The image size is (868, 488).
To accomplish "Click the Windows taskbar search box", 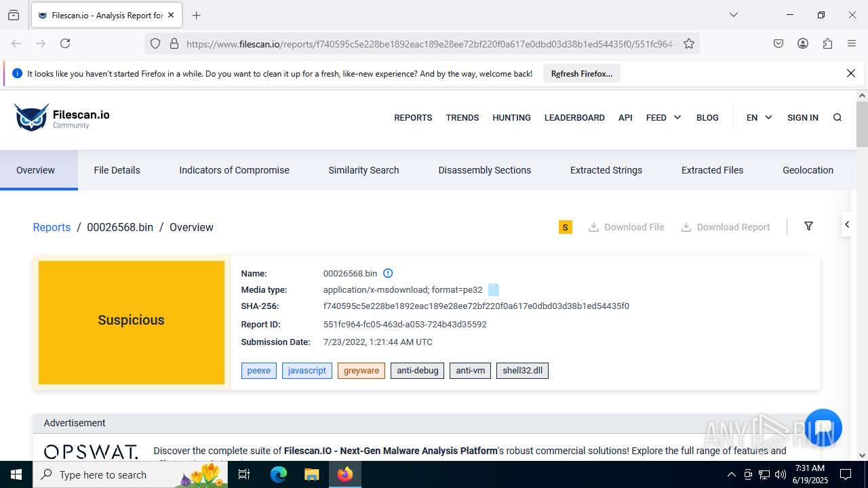I will point(132,474).
